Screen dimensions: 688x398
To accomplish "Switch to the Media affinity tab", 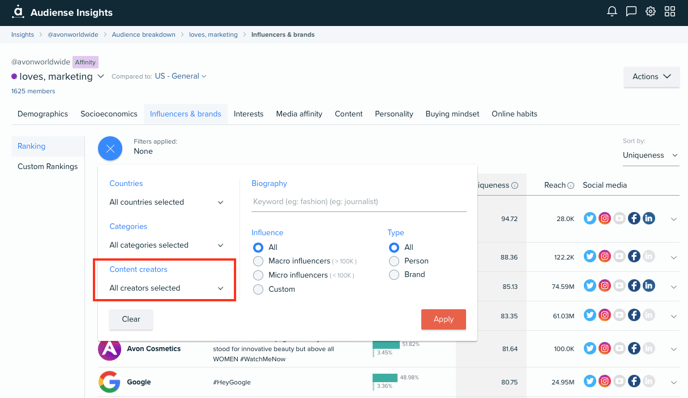I will 299,114.
